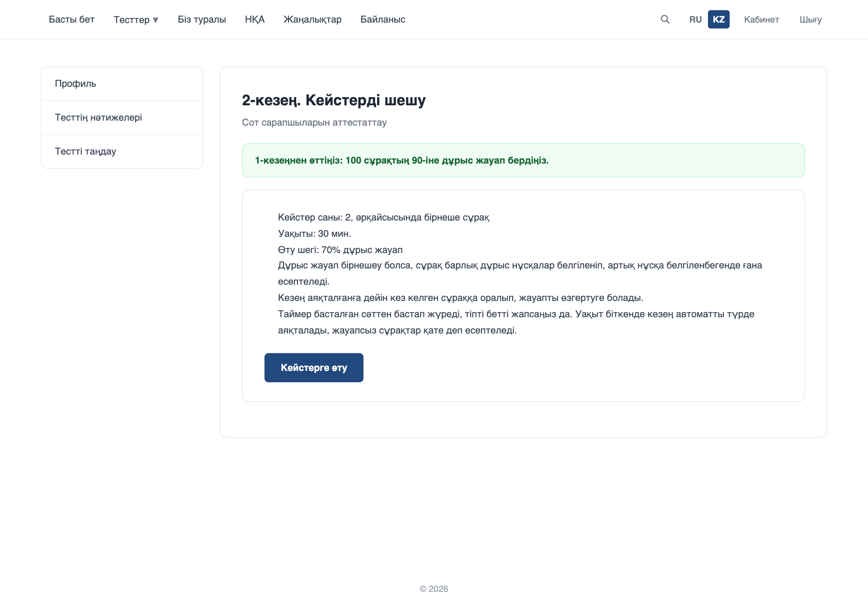The width and height of the screenshot is (868, 610).
Task: Open the НҚА menu item
Action: point(255,19)
